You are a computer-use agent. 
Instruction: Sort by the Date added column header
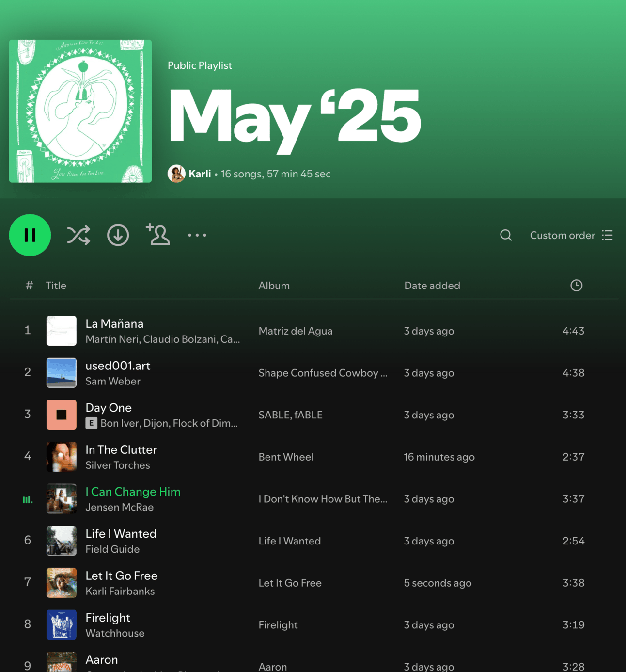pyautogui.click(x=432, y=286)
